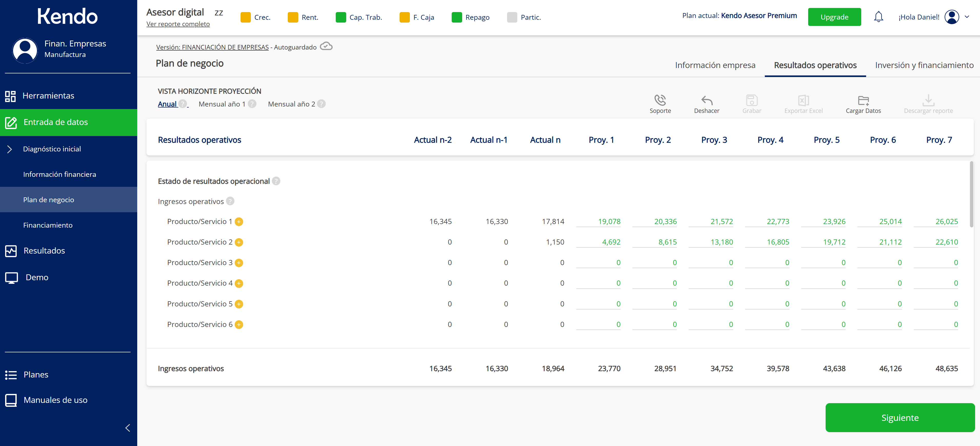Screen dimensions: 980x446
Task: Click the Kendo logo
Action: coord(67,16)
